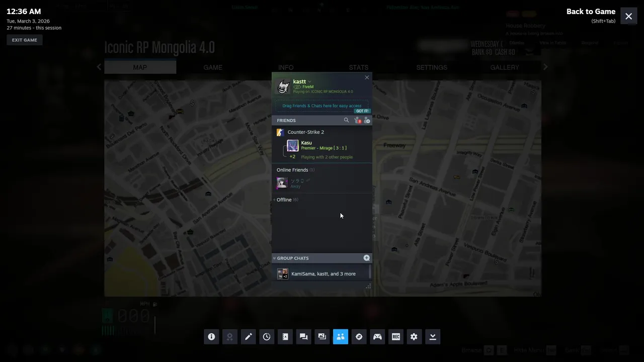644x362 pixels.
Task: Grab the friends panel resize grip
Action: pyautogui.click(x=368, y=286)
